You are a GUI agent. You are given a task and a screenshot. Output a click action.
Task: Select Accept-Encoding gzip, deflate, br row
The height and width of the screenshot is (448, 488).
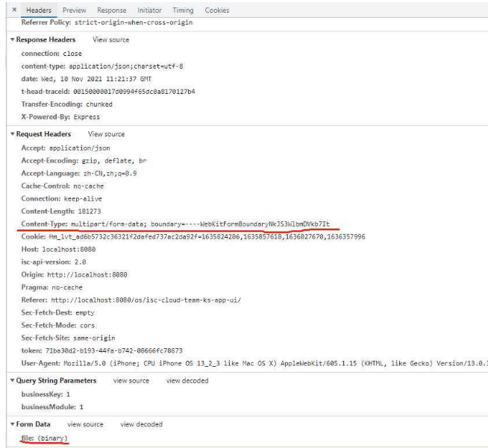[x=84, y=161]
